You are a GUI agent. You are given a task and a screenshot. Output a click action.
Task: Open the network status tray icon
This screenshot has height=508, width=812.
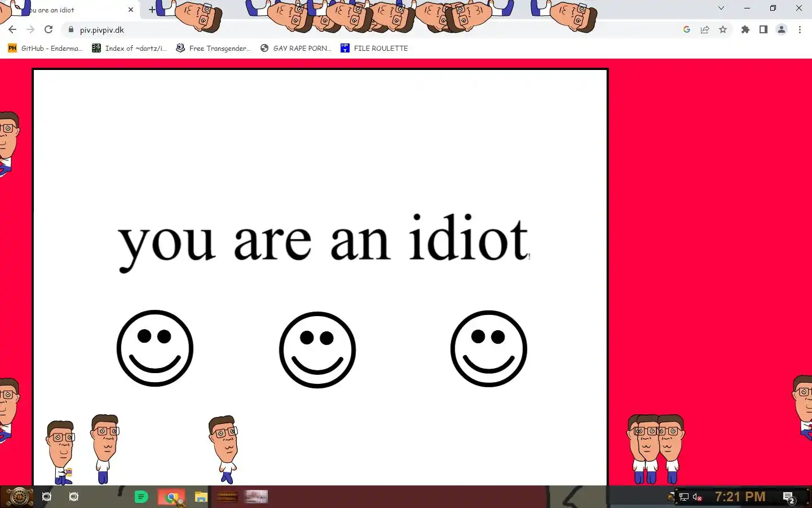[684, 497]
